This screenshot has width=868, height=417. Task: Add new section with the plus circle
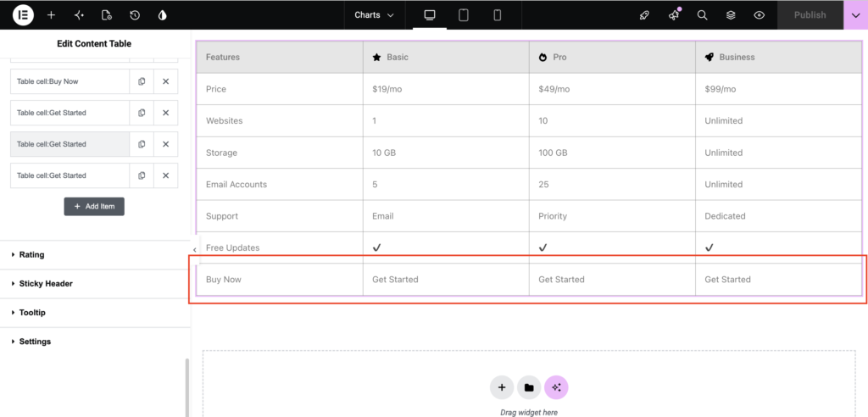point(502,387)
